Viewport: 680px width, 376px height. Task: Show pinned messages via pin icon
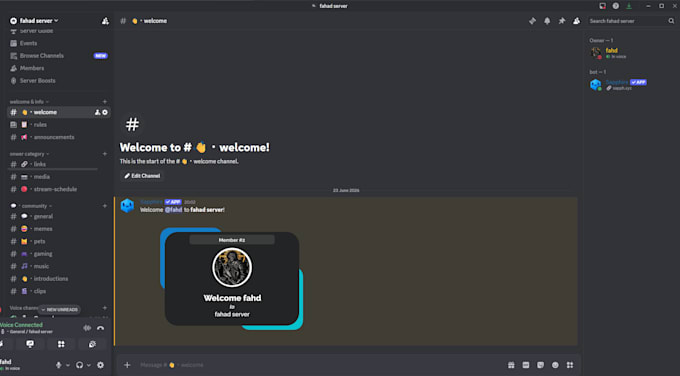(562, 21)
